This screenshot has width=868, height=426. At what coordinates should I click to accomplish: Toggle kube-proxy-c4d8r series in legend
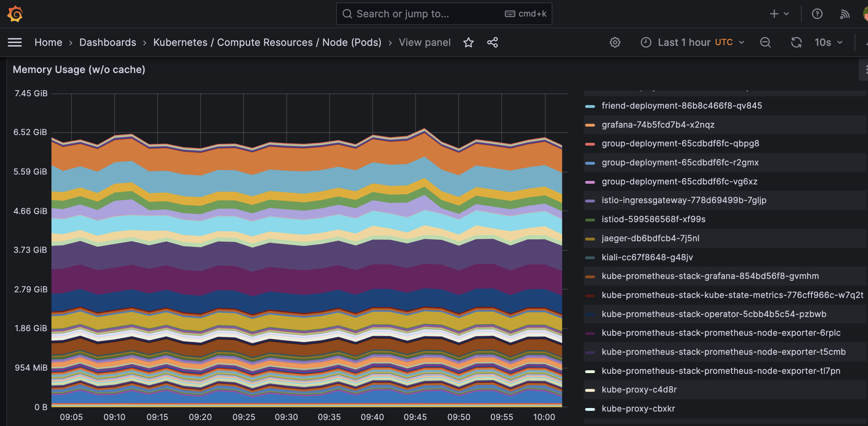(x=639, y=390)
